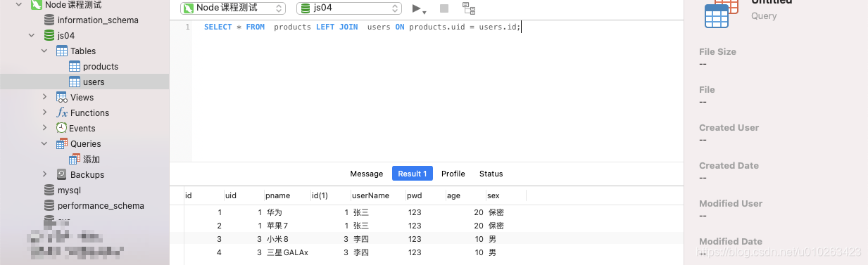This screenshot has width=868, height=265.
Task: Click the pwd column header
Action: pyautogui.click(x=426, y=195)
